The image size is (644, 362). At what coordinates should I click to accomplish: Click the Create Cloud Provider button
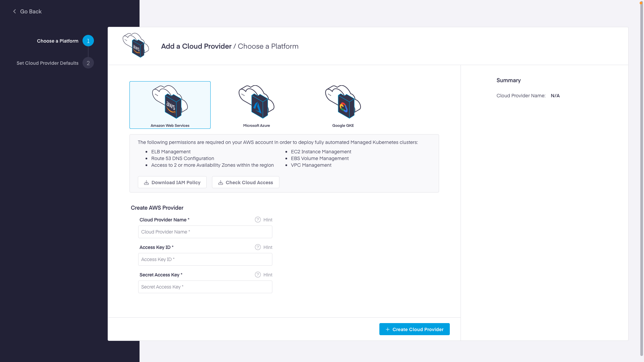[414, 329]
